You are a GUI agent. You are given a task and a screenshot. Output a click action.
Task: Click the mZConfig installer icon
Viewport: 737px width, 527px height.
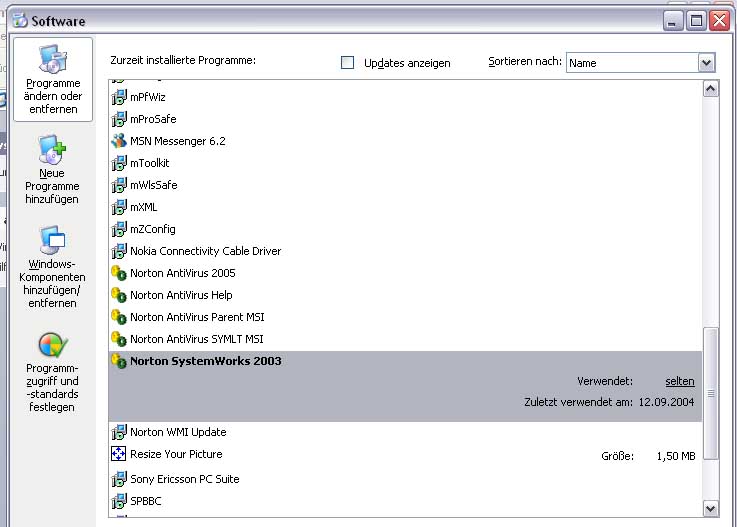tap(119, 229)
